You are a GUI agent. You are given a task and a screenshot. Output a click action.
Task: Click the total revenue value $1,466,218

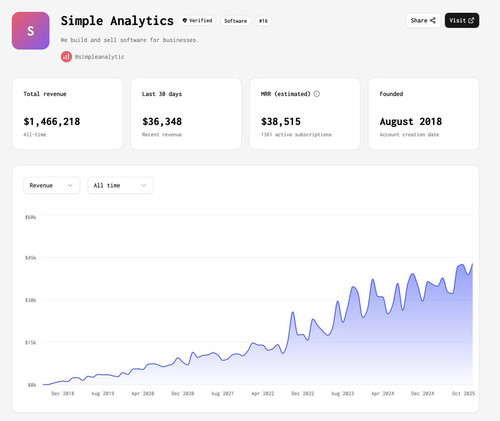point(52,122)
